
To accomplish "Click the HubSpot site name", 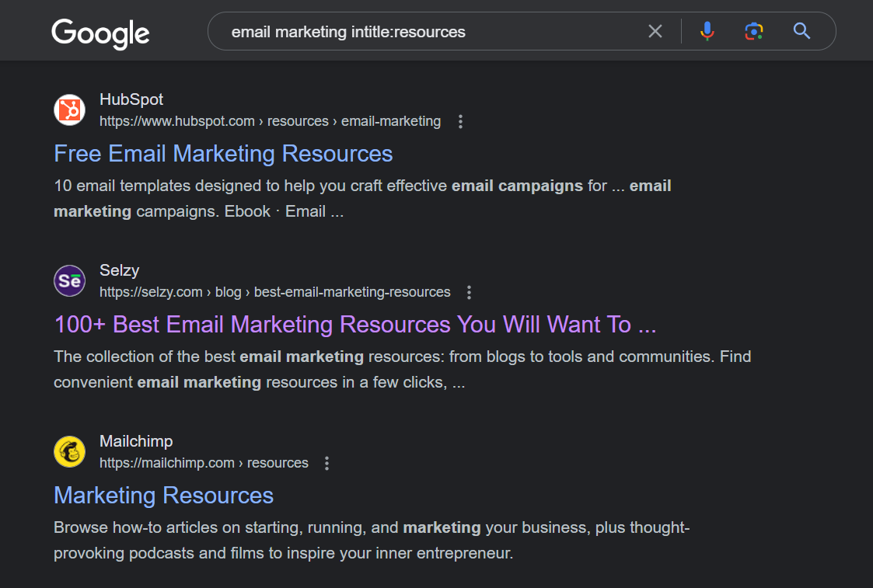I will pos(131,99).
